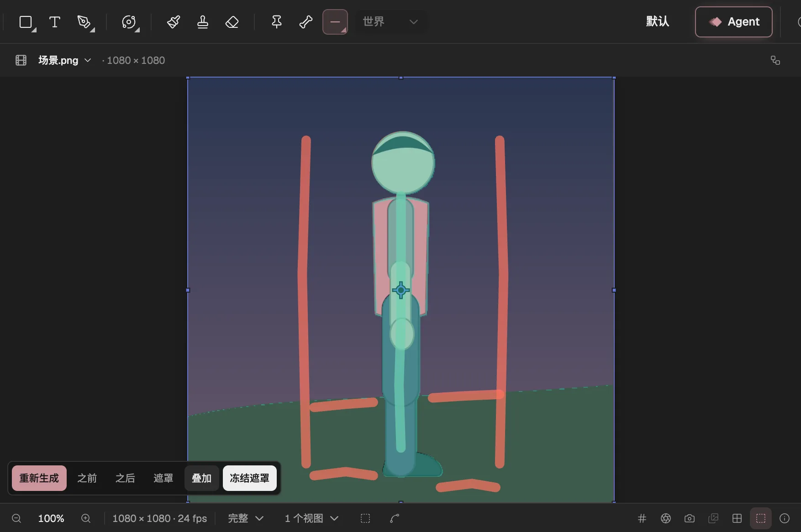Select the orbit camera tool
The width and height of the screenshot is (801, 532).
pos(129,22)
